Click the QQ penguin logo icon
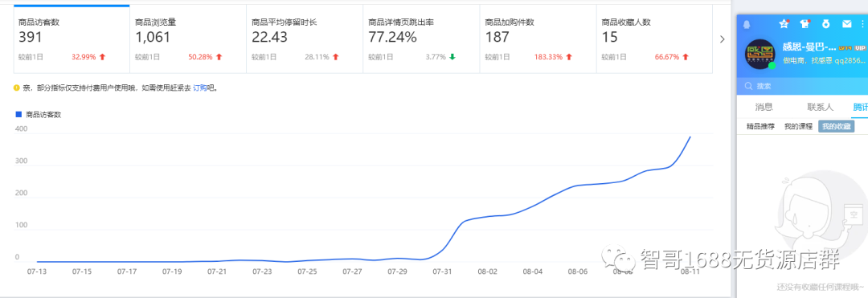This screenshot has height=298, width=868. [x=747, y=24]
